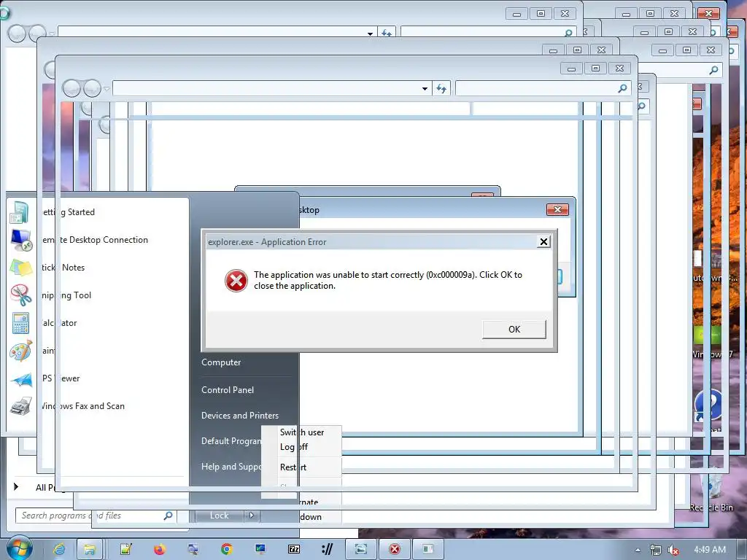Click search magnifier in the front Explorer window
The width and height of the screenshot is (747, 560).
click(x=622, y=88)
